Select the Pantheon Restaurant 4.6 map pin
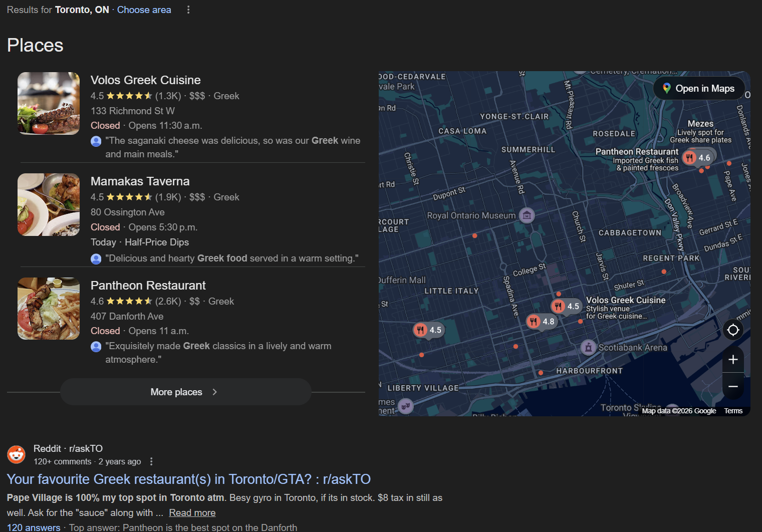This screenshot has width=762, height=532. (697, 158)
